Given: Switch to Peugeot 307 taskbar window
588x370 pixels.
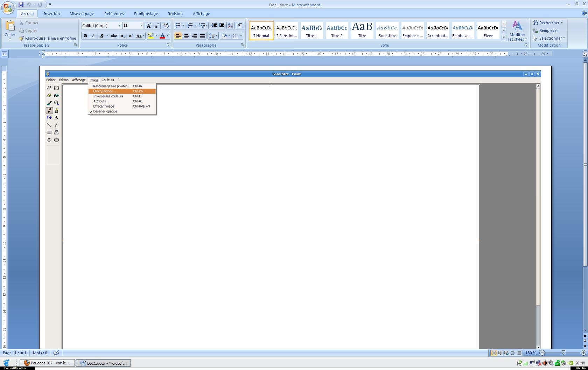Looking at the screenshot, I should [x=47, y=363].
